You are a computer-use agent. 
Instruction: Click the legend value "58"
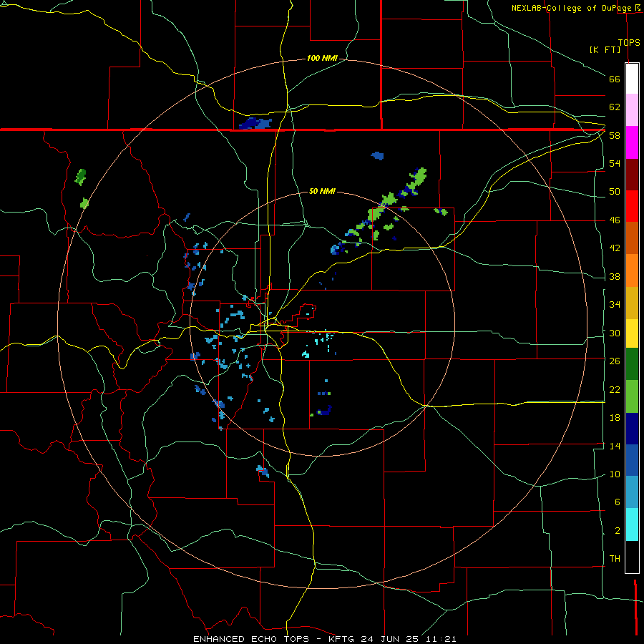615,135
